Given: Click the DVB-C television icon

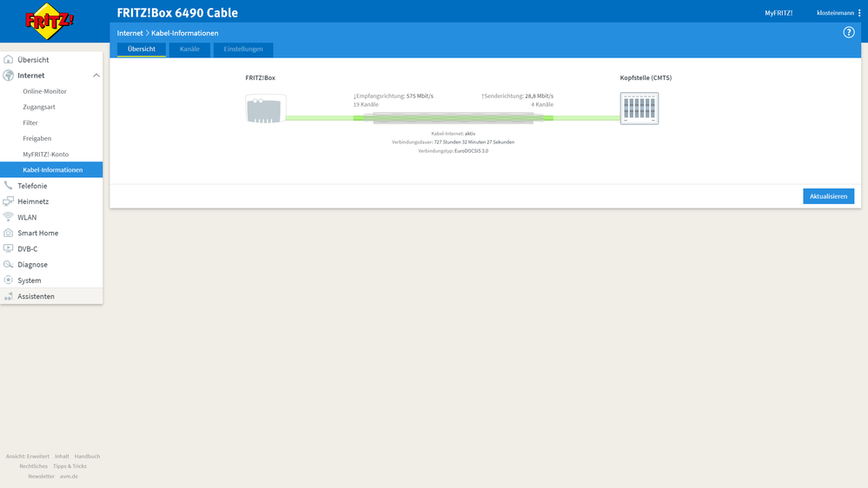Looking at the screenshot, I should pos(9,248).
